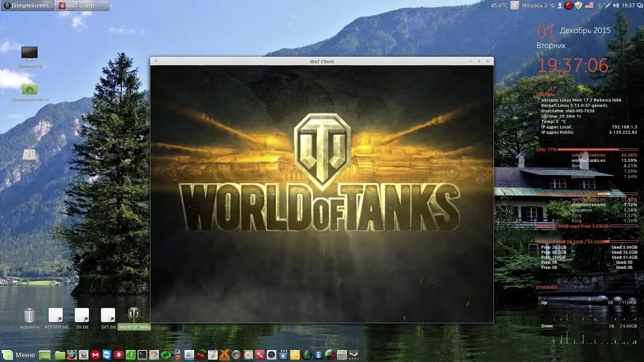Maximize the WoT Client window
Screen dimensions: 644x362
(x=479, y=61)
